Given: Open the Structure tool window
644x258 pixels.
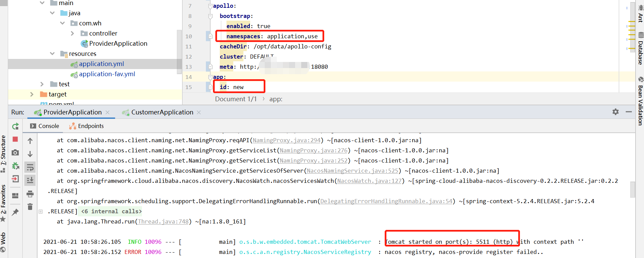Looking at the screenshot, I should pyautogui.click(x=3, y=154).
